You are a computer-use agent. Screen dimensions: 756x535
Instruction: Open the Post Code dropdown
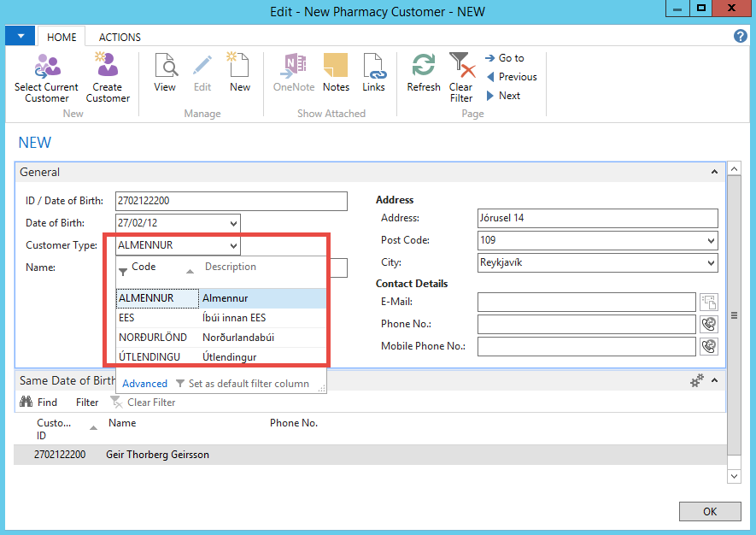(712, 241)
